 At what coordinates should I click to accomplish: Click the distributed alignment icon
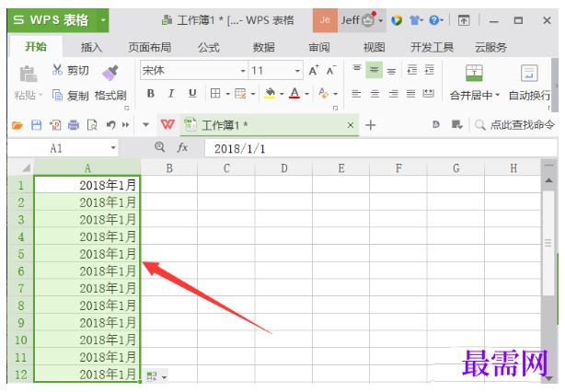[429, 94]
